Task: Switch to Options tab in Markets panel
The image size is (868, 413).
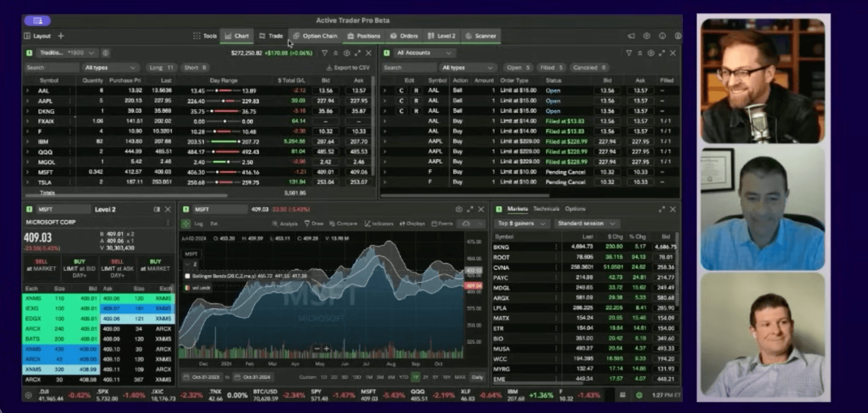Action: (x=575, y=209)
